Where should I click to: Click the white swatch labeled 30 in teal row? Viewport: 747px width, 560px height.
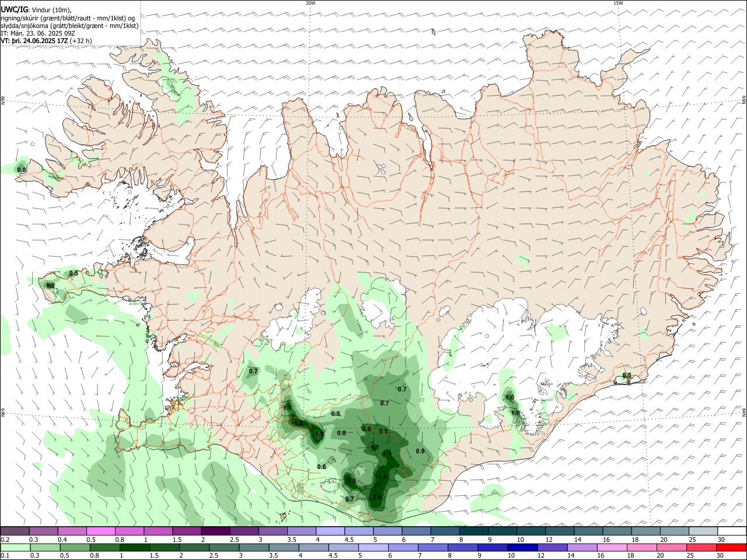point(732,531)
